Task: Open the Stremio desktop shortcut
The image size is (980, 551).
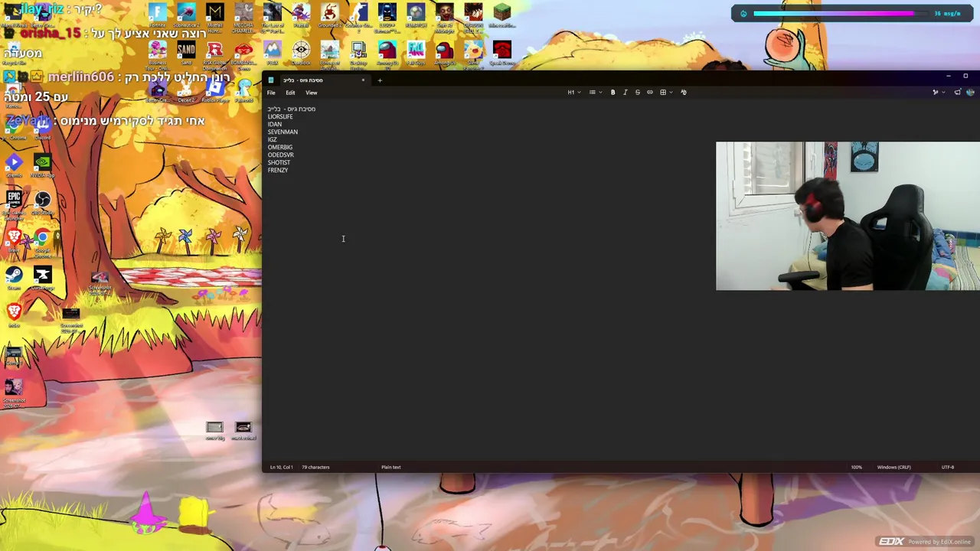Action: click(x=14, y=166)
